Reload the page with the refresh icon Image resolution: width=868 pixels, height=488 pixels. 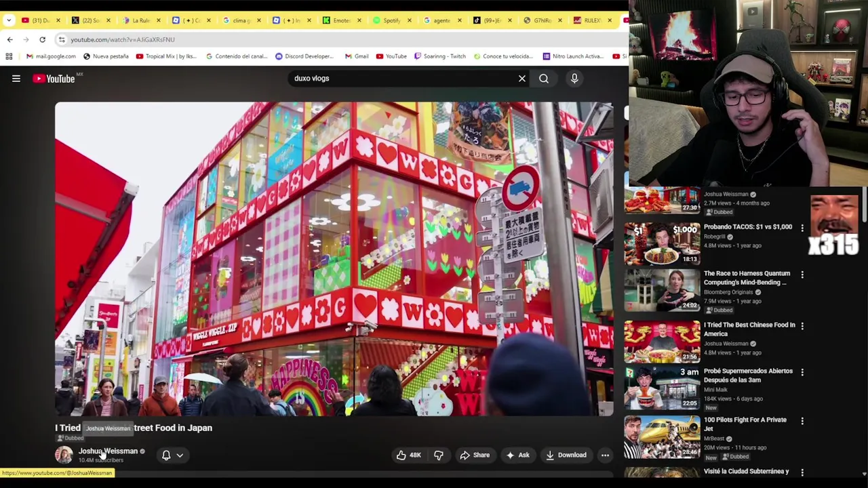[x=42, y=40]
